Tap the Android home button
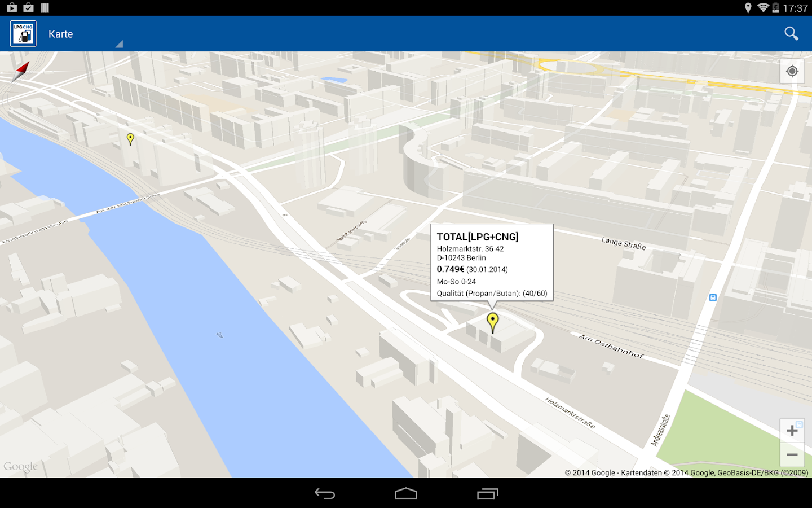 406,494
